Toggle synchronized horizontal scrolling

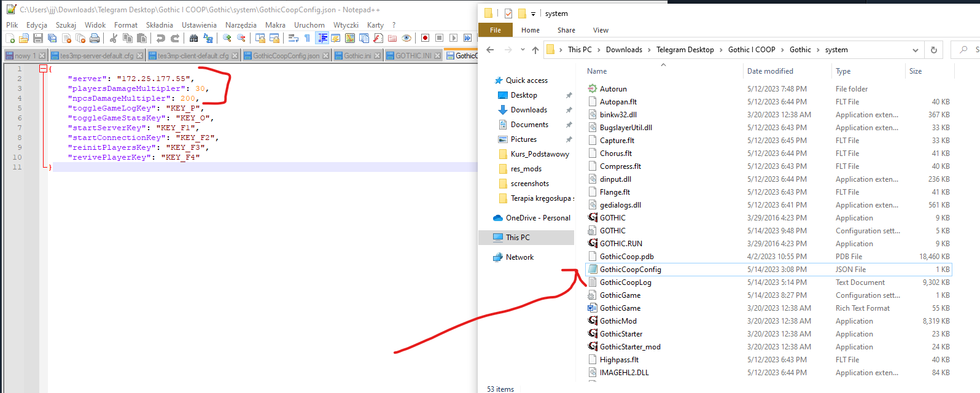274,38
